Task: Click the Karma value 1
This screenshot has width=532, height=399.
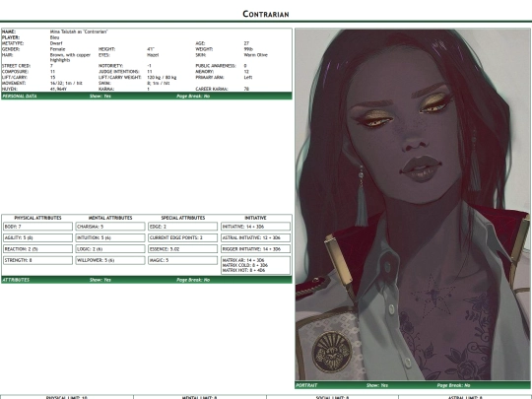Action: (148, 89)
